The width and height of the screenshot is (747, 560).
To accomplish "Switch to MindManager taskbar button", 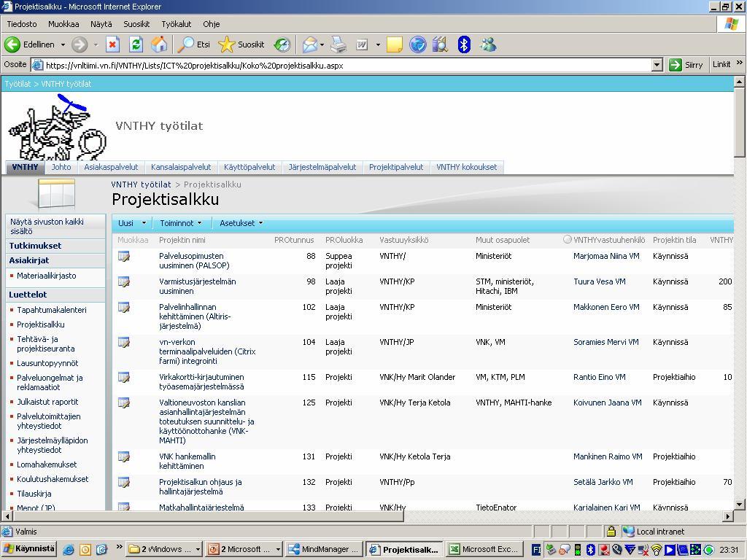I will pyautogui.click(x=325, y=549).
